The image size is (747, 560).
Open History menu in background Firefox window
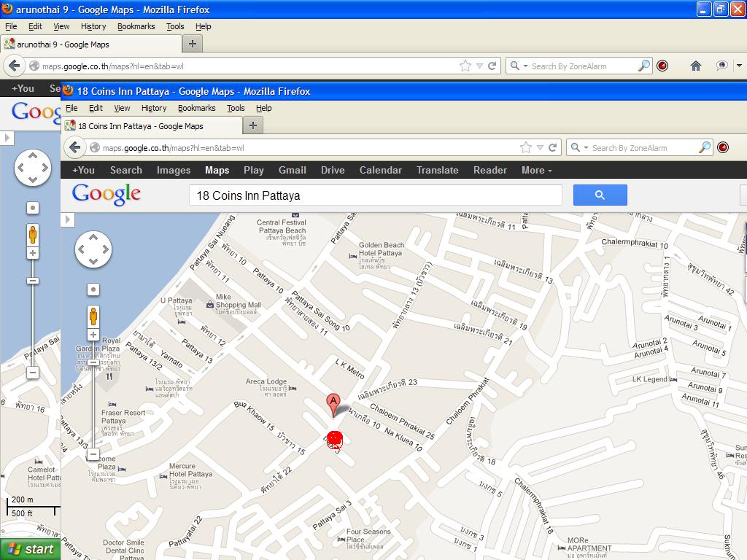[93, 26]
